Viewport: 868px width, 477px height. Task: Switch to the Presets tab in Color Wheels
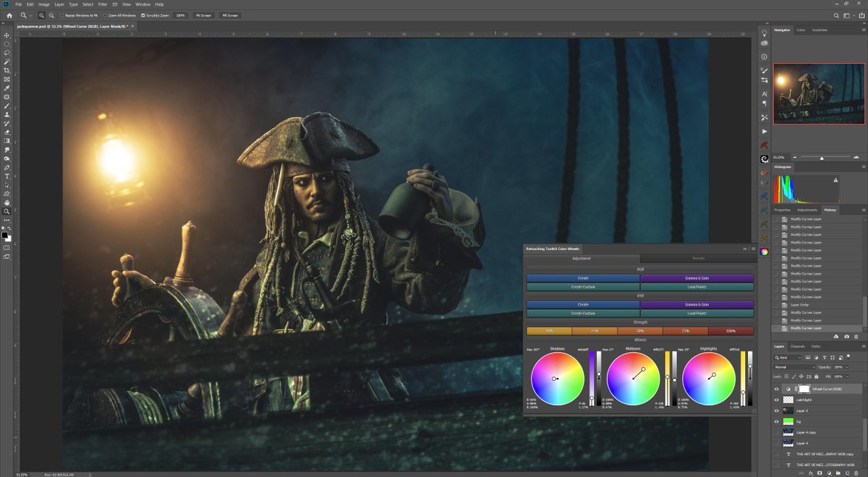(x=698, y=258)
